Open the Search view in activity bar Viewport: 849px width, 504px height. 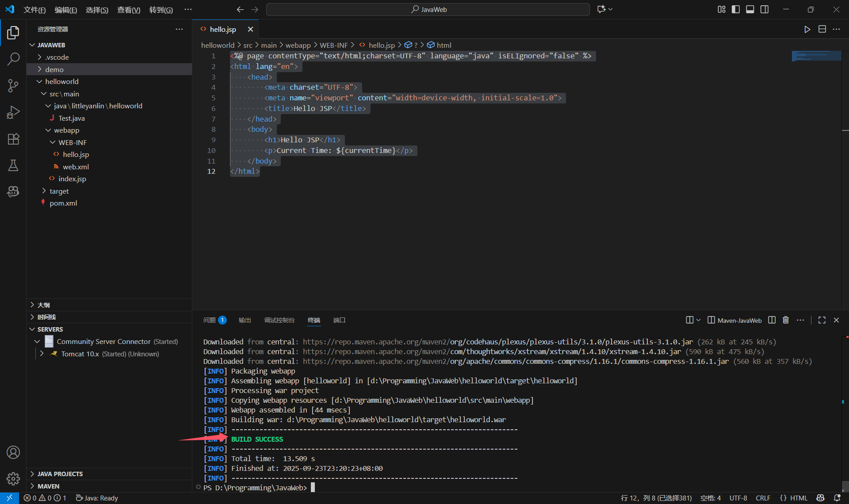pos(13,59)
